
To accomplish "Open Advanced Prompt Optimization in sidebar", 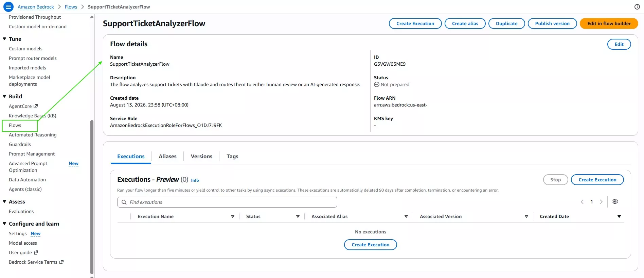I will pyautogui.click(x=28, y=167).
